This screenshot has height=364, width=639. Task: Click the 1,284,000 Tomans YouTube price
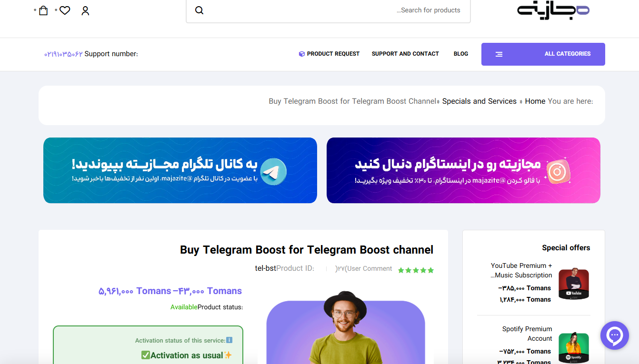[x=525, y=299]
